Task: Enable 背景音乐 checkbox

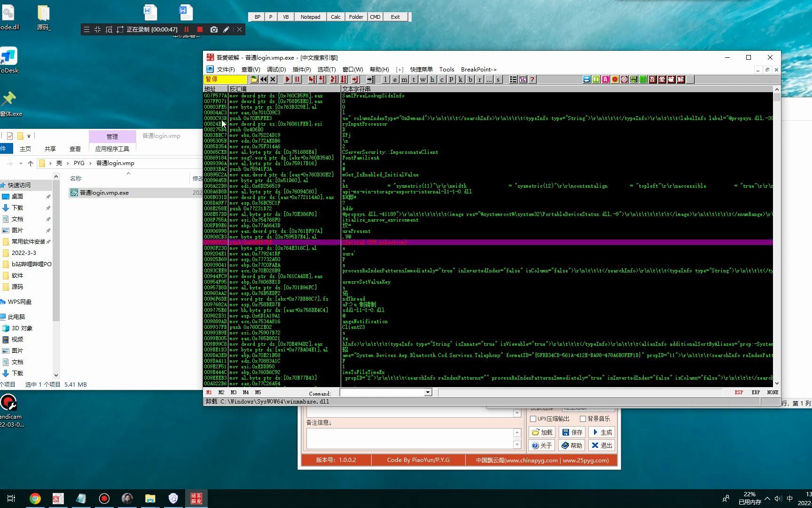Action: tap(583, 419)
